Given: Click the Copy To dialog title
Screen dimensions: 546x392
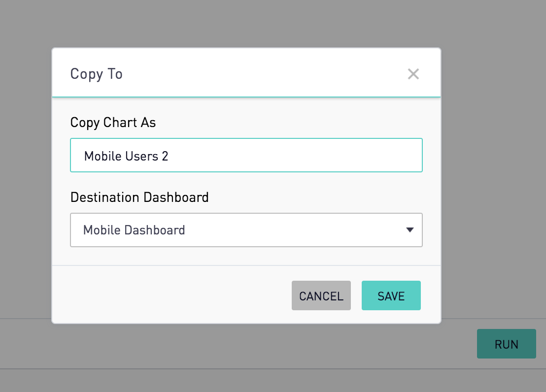Looking at the screenshot, I should pyautogui.click(x=97, y=74).
